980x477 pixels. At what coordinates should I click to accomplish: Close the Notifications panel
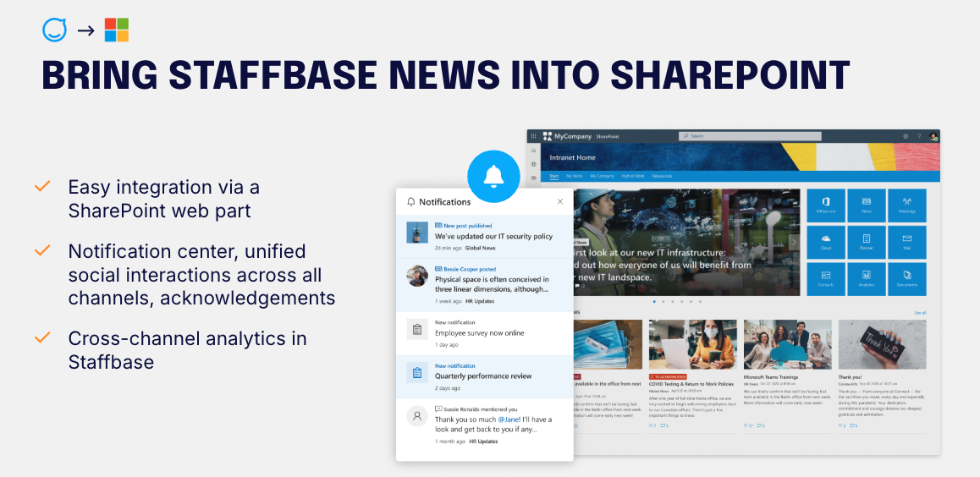(560, 201)
